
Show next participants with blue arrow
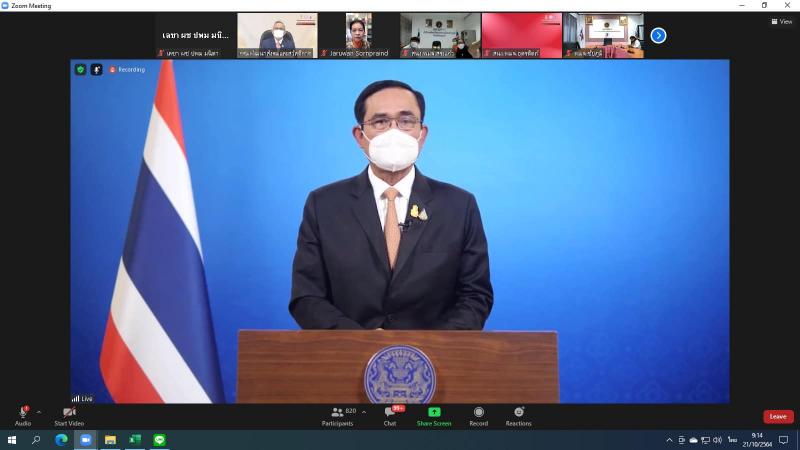658,35
